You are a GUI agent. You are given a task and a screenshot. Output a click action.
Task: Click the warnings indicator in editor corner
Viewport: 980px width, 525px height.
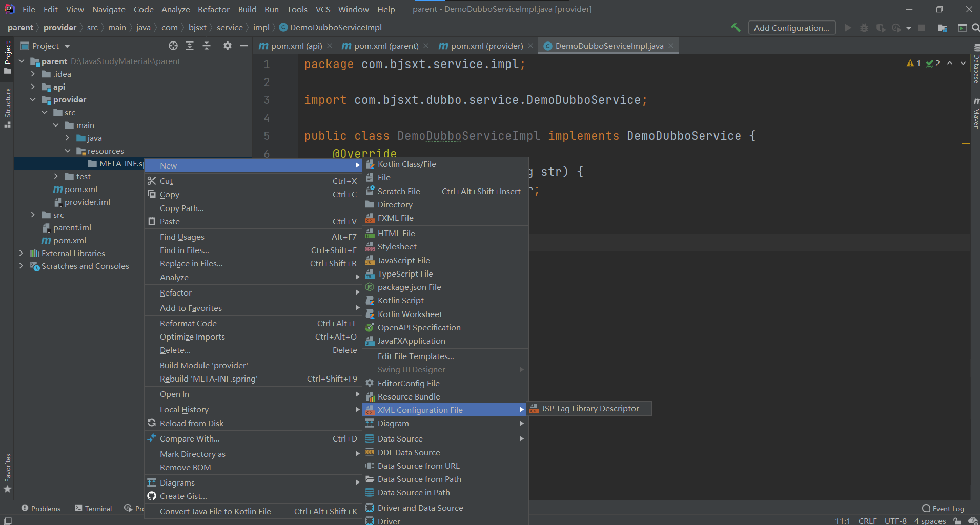tap(914, 63)
